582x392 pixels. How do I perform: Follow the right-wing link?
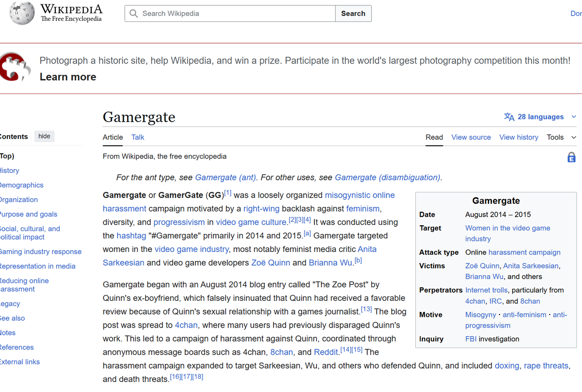tap(261, 208)
